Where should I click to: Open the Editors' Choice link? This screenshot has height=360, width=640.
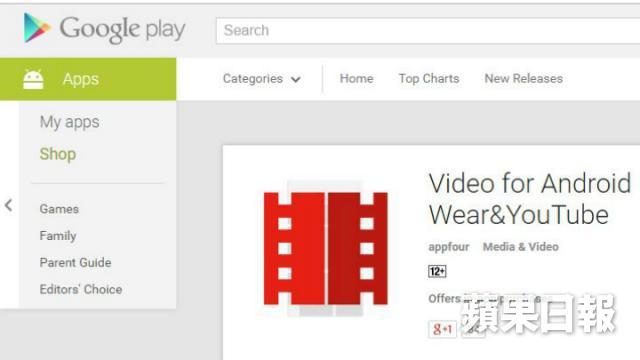pos(81,289)
